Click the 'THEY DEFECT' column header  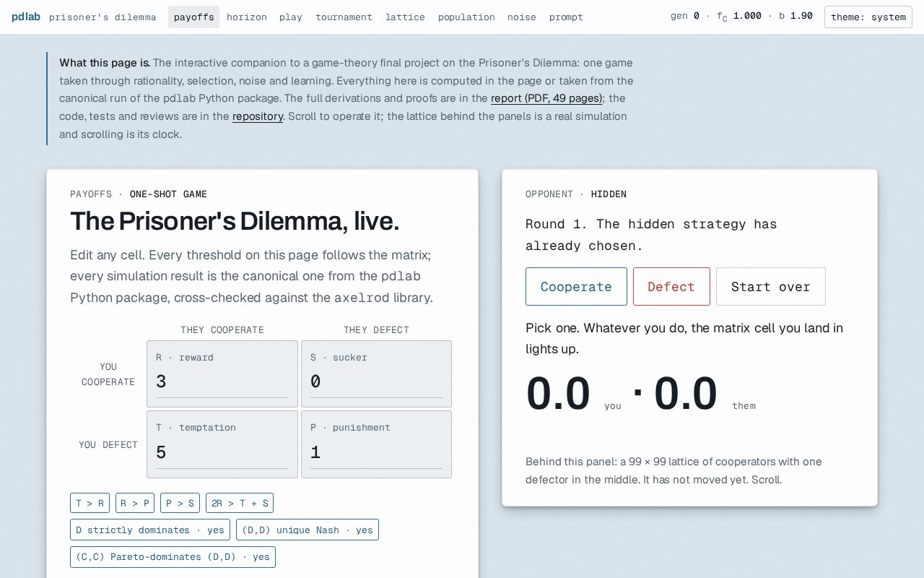[376, 330]
